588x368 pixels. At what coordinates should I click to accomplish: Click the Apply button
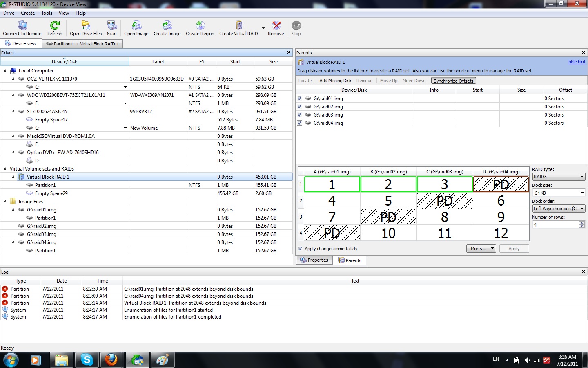(514, 249)
